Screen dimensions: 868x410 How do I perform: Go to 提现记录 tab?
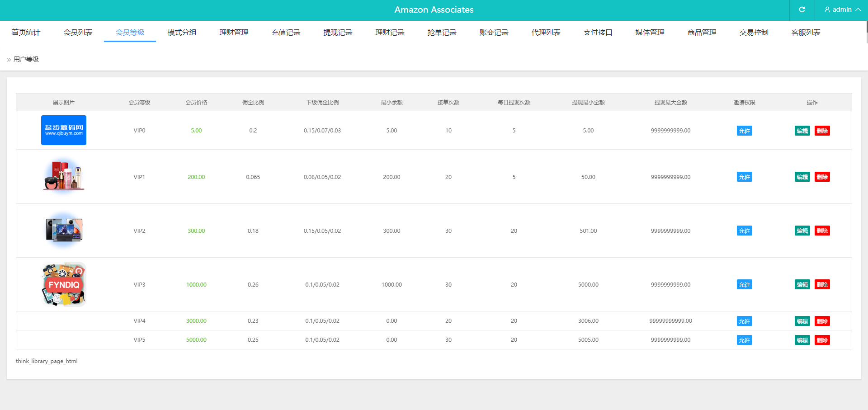click(x=338, y=33)
